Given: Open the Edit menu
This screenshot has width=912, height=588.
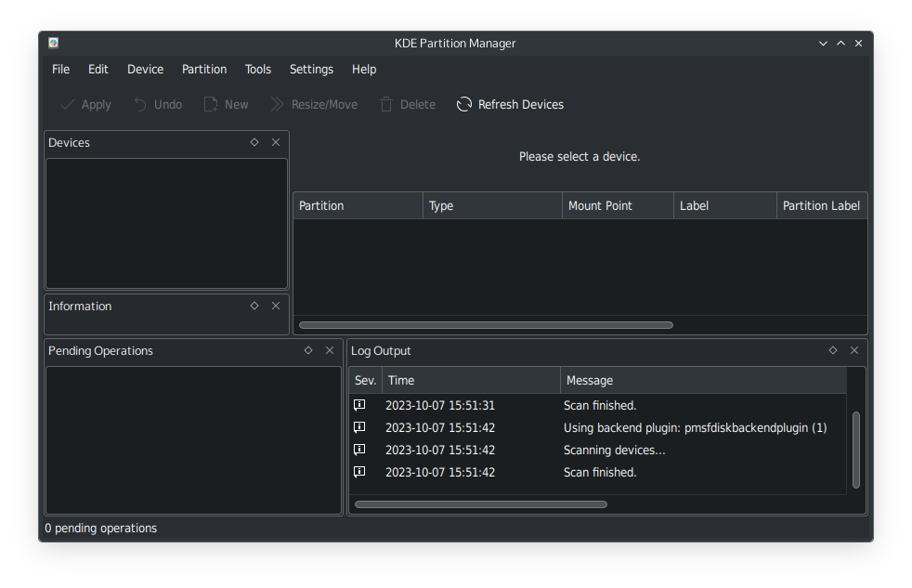Looking at the screenshot, I should [x=98, y=70].
